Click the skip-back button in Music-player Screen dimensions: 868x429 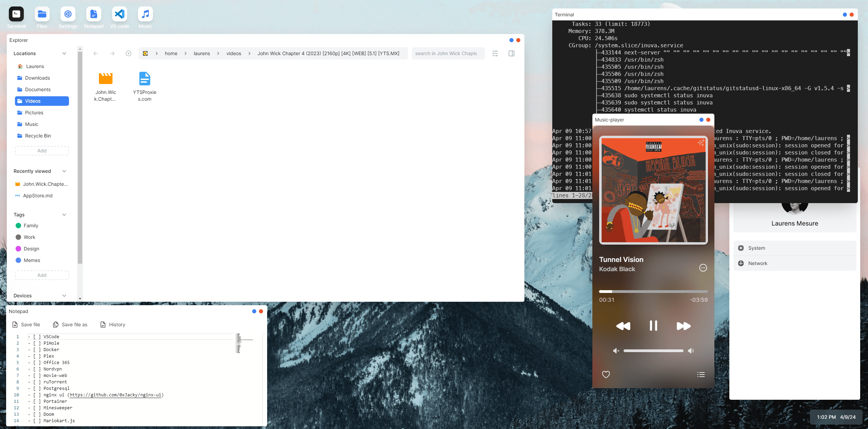[623, 326]
